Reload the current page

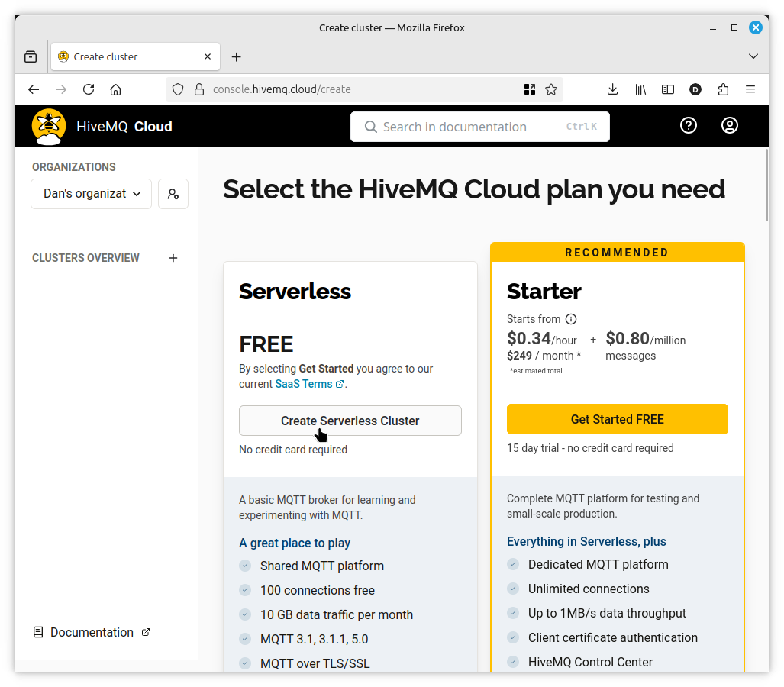pyautogui.click(x=89, y=89)
